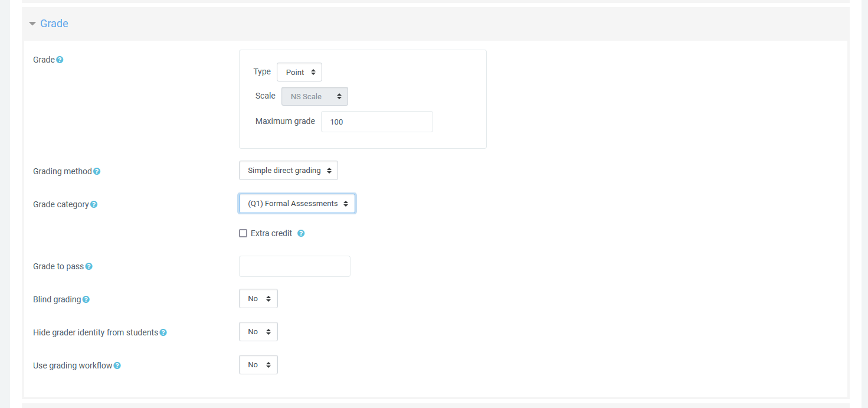Viewport: 868px width, 408px height.
Task: Open the Grading method dropdown
Action: (288, 171)
